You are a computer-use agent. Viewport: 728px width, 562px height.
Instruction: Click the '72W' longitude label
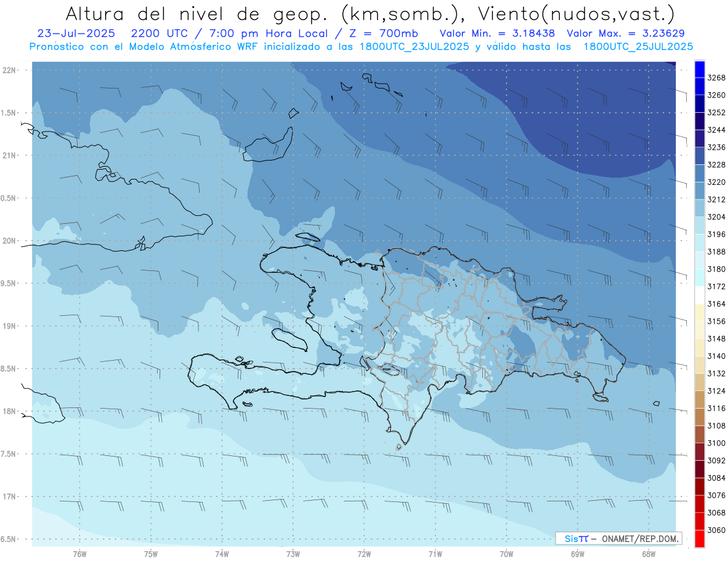[364, 554]
